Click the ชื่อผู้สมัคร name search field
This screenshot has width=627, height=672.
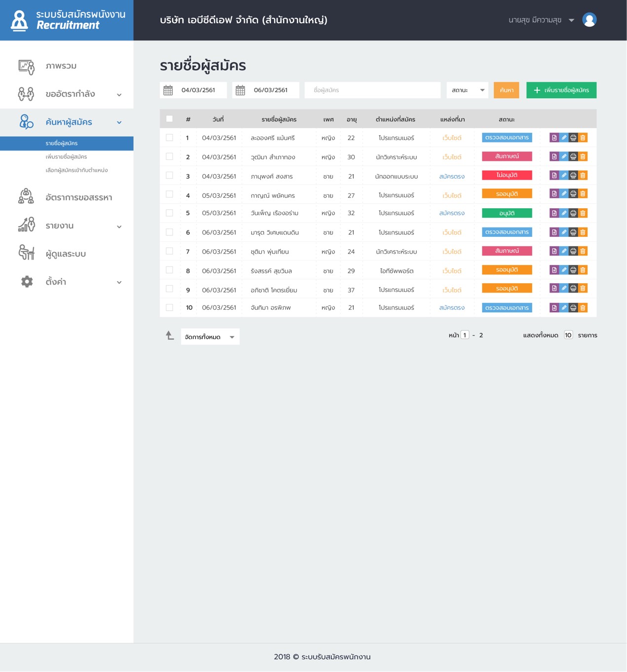[372, 90]
